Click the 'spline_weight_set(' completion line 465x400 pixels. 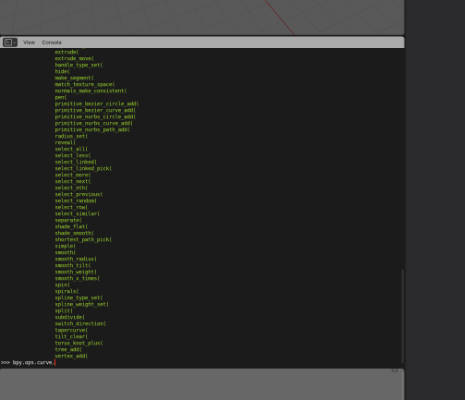(82, 304)
